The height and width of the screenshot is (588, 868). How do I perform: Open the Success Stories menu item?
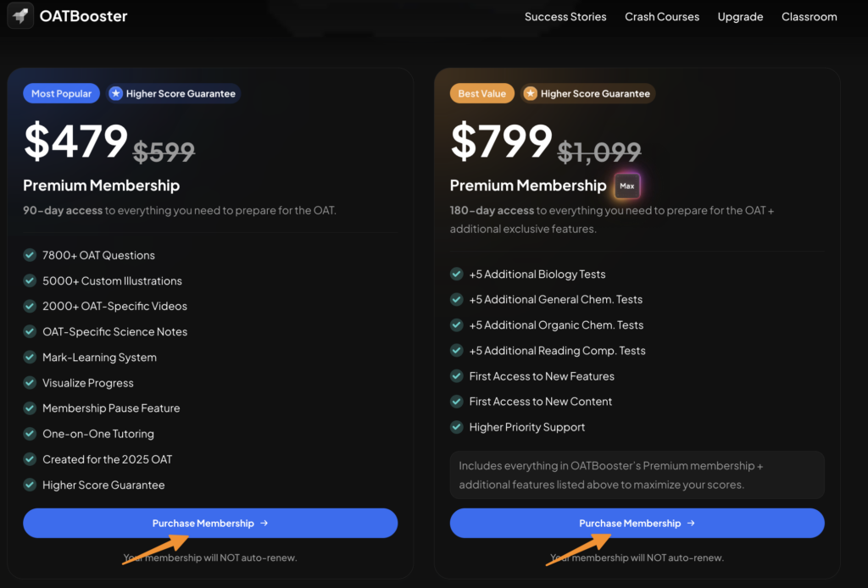pyautogui.click(x=565, y=17)
